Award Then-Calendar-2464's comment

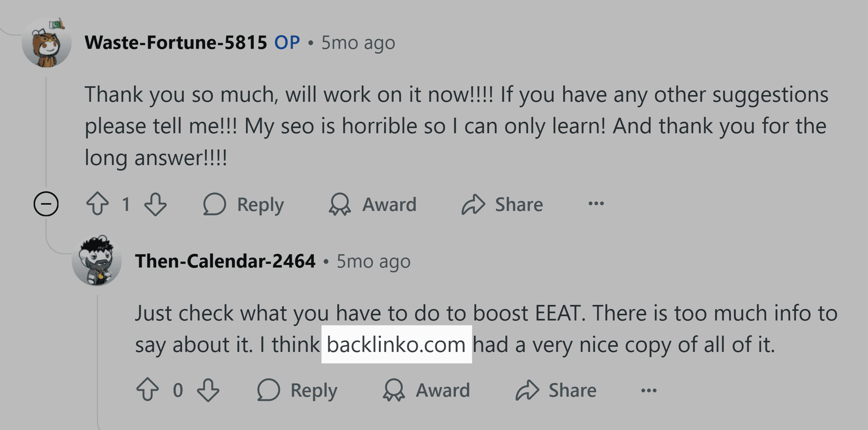[x=426, y=390]
